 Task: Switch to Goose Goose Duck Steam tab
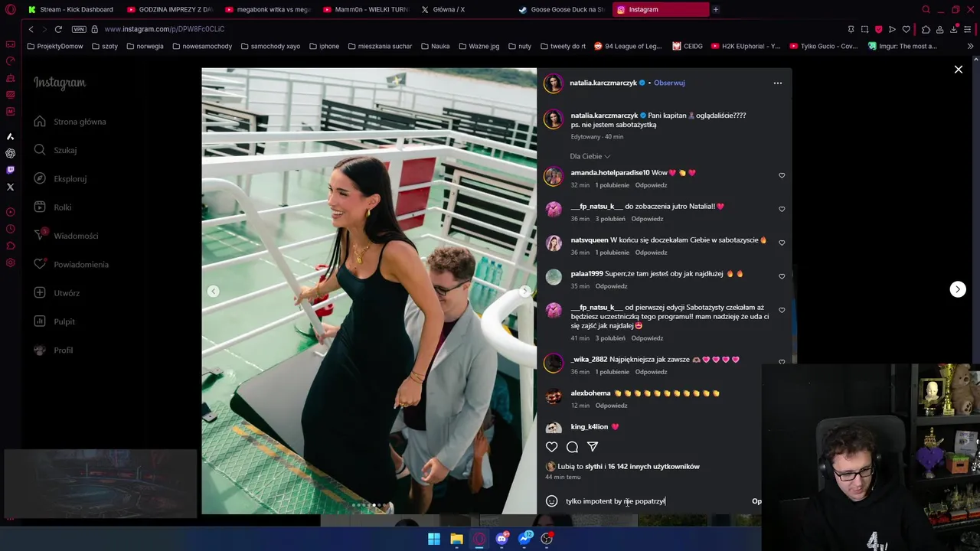tap(562, 9)
